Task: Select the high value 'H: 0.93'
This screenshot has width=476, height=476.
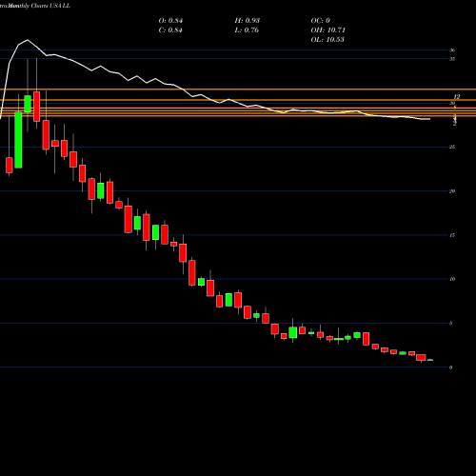Action: click(248, 21)
